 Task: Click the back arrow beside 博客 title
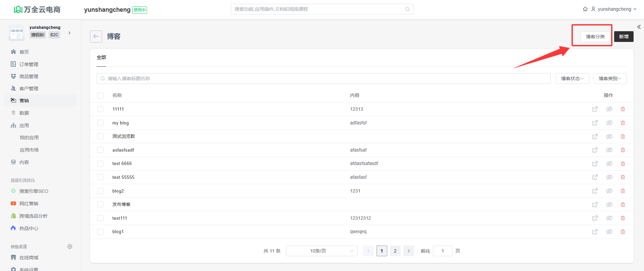point(96,37)
